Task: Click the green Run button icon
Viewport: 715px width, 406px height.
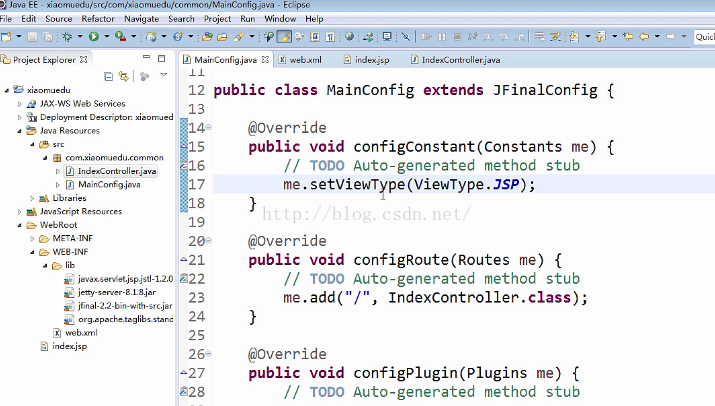Action: (x=94, y=36)
